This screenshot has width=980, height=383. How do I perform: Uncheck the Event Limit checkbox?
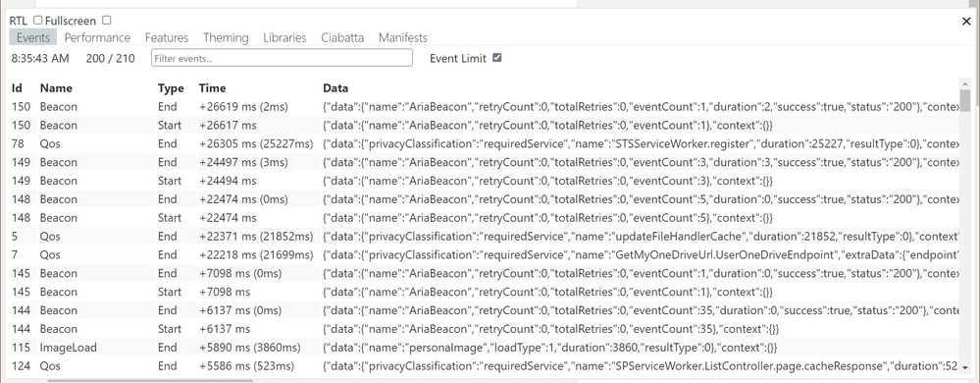(x=497, y=58)
